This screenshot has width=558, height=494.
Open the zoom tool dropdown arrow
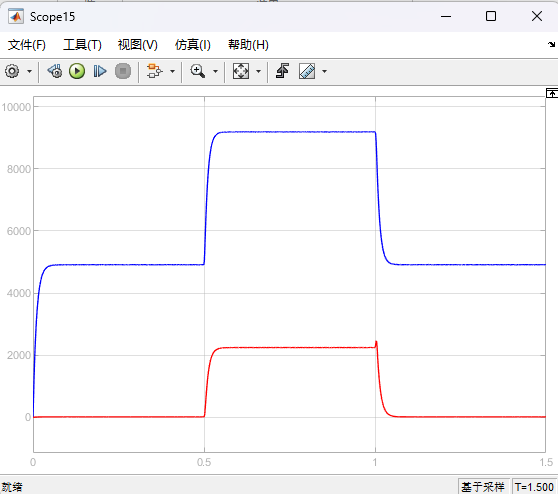click(215, 72)
